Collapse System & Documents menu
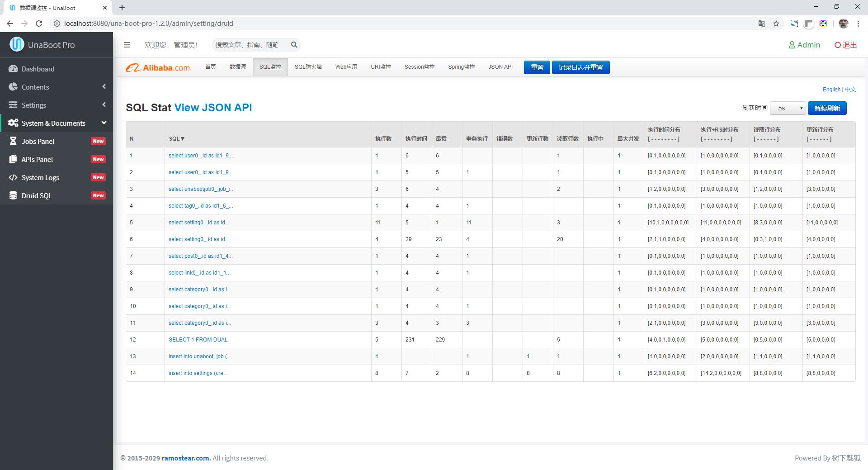Image resolution: width=868 pixels, height=470 pixels. tap(53, 123)
